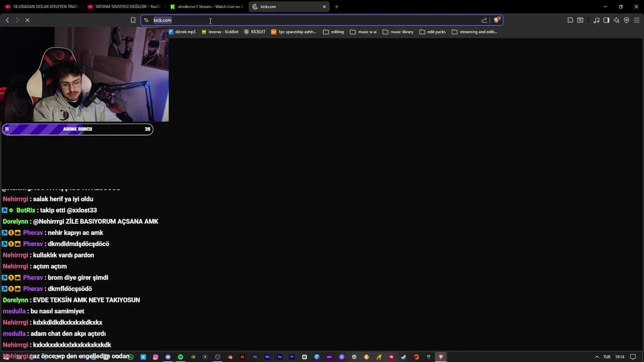Open Steam from the taskbar

404,357
